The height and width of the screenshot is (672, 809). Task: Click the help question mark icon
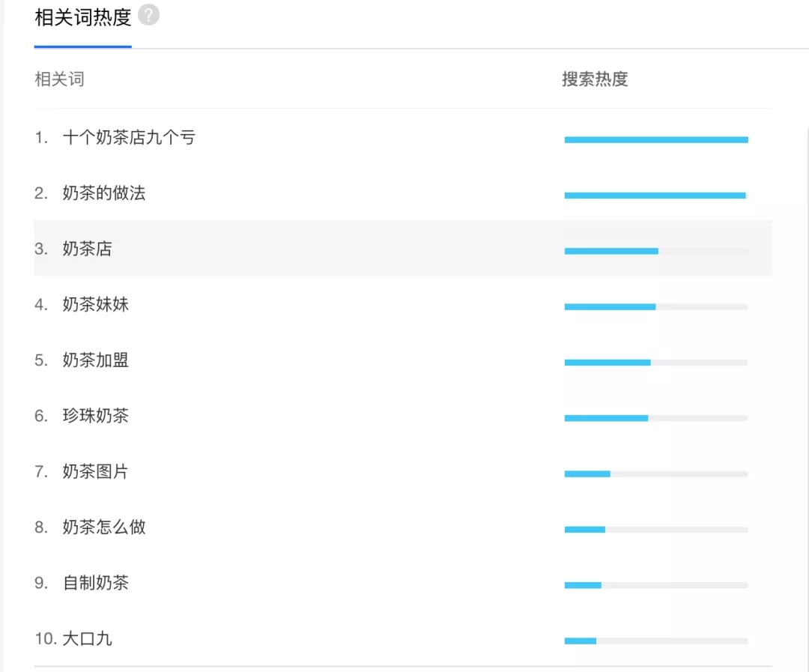point(149,15)
